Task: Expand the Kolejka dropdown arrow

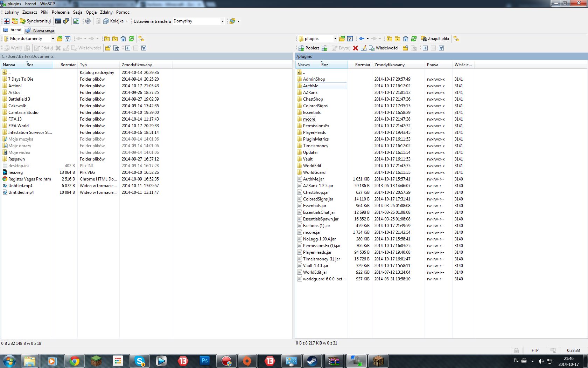Action: click(x=127, y=21)
